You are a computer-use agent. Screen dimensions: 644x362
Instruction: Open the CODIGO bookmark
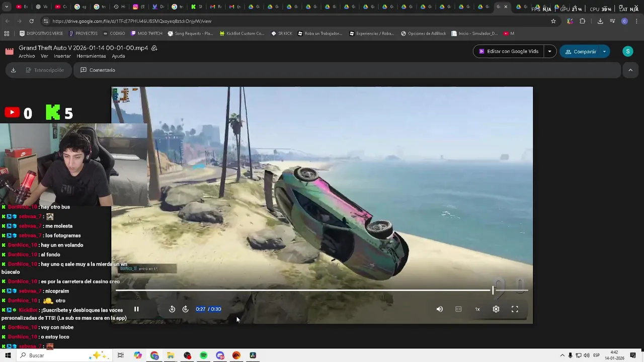[x=114, y=34]
